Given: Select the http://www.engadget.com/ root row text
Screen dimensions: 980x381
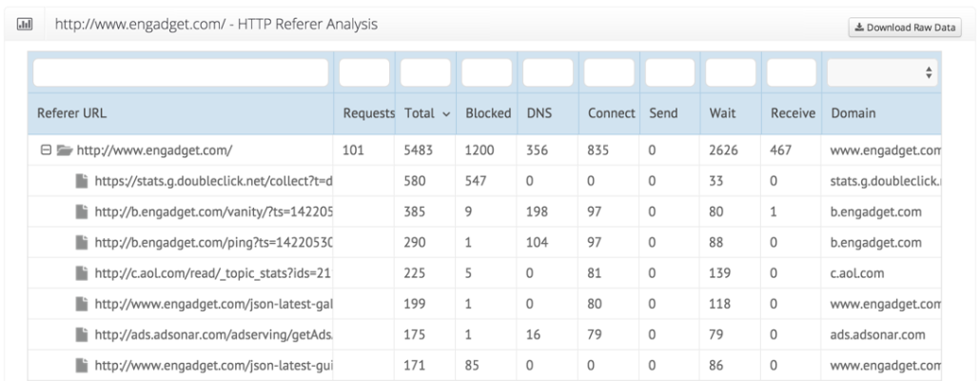Looking at the screenshot, I should 154,150.
